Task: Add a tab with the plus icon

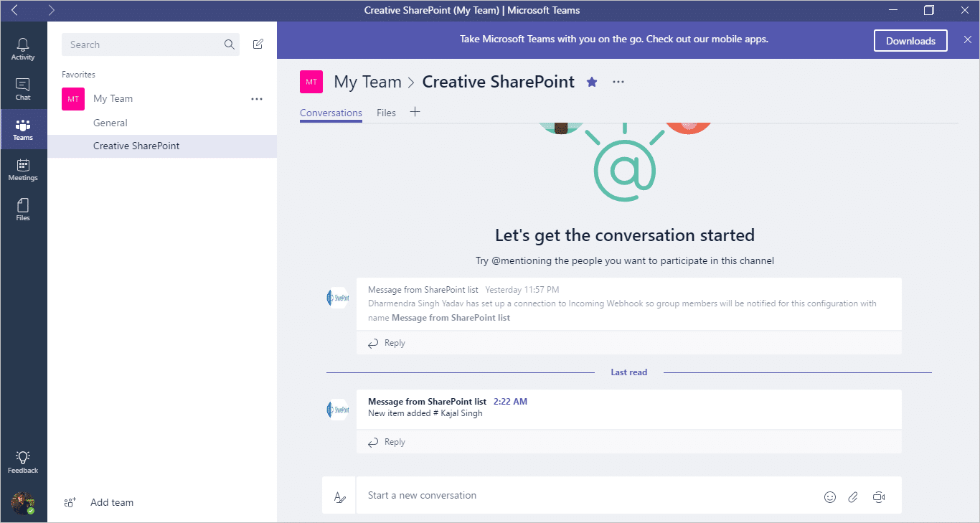Action: point(415,112)
